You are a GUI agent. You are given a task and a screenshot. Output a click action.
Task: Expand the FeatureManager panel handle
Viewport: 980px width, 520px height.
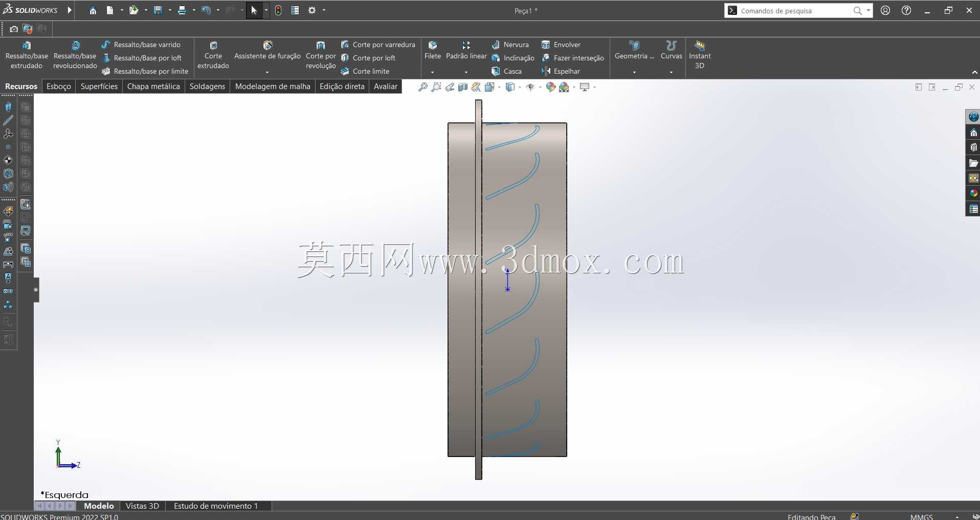[x=36, y=290]
